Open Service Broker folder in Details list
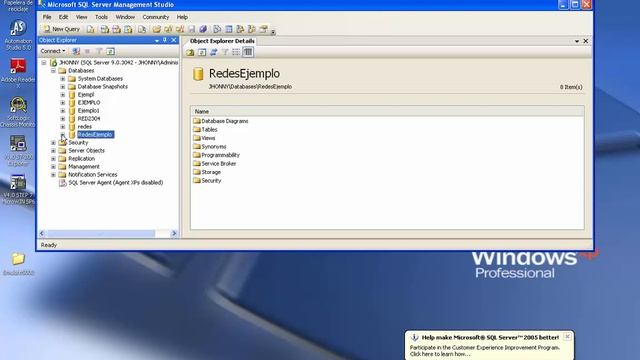This screenshot has height=360, width=640. 218,164
